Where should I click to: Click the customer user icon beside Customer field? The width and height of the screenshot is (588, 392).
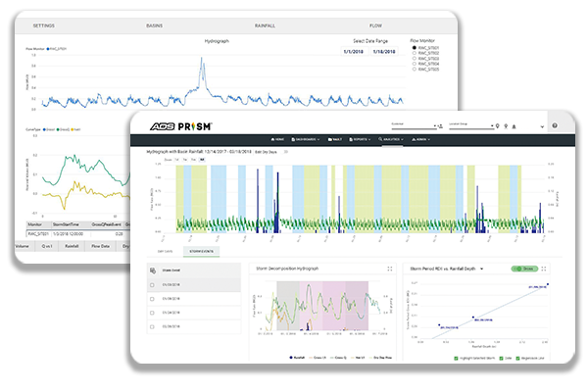[441, 126]
